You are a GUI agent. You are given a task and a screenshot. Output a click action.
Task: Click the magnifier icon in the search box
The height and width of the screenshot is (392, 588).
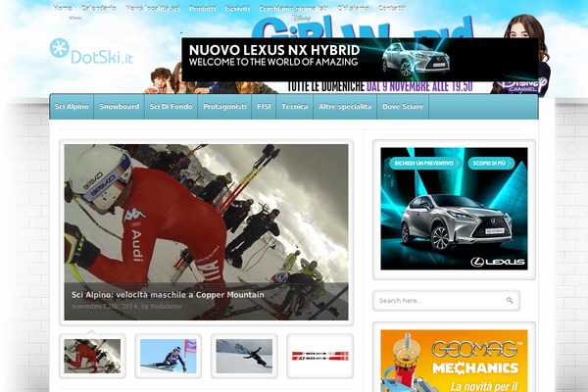click(x=510, y=300)
